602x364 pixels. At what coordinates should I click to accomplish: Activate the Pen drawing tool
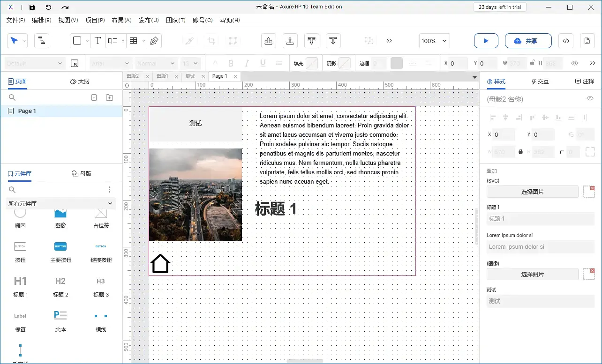[x=154, y=41]
